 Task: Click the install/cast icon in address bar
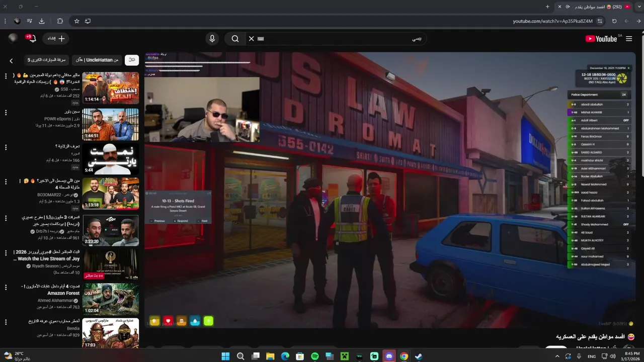click(88, 21)
